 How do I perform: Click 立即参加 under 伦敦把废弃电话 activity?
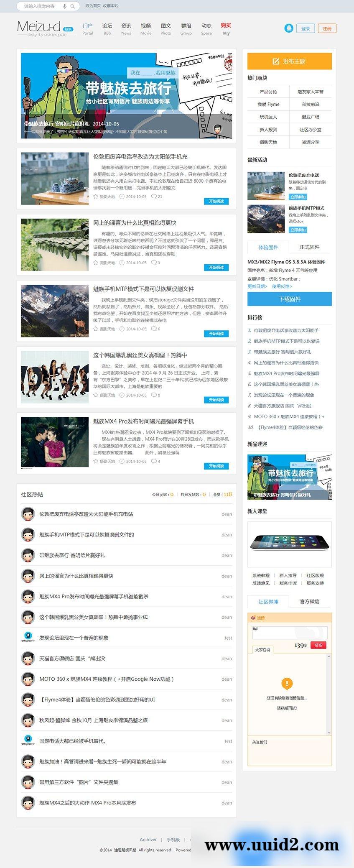click(298, 197)
